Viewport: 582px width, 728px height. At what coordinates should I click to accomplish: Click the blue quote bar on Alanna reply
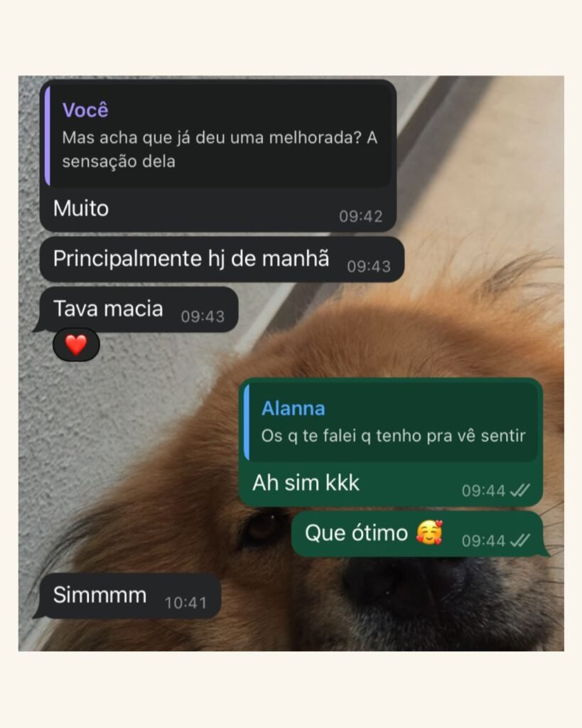[247, 422]
